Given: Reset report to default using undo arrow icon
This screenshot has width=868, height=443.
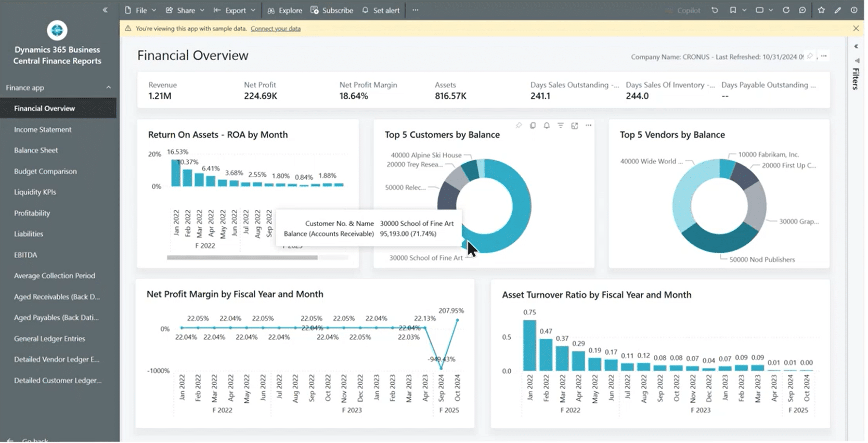Looking at the screenshot, I should pyautogui.click(x=715, y=10).
